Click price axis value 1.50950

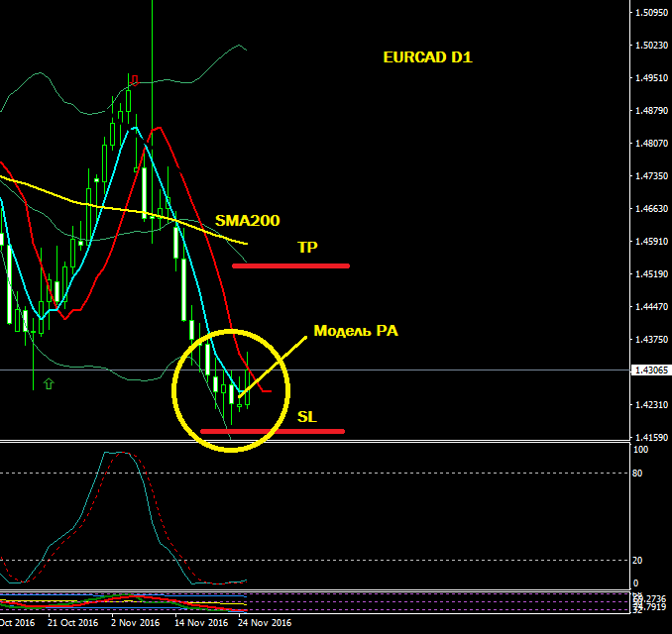point(651,13)
